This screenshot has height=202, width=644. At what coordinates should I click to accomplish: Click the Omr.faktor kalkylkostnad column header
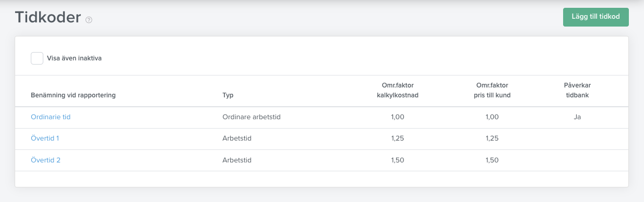tap(398, 90)
